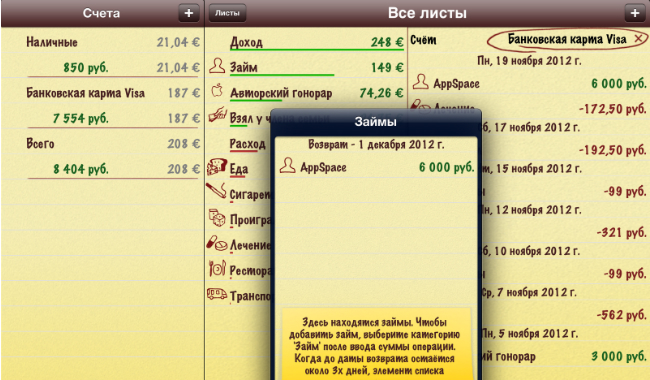Select the fork and plate restaurant icon
This screenshot has width=650, height=380.
click(216, 269)
